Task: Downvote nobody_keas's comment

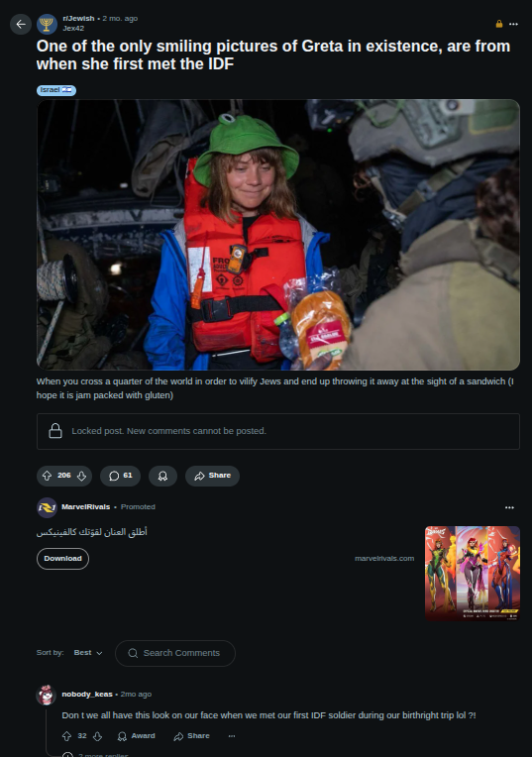Action: 97,736
